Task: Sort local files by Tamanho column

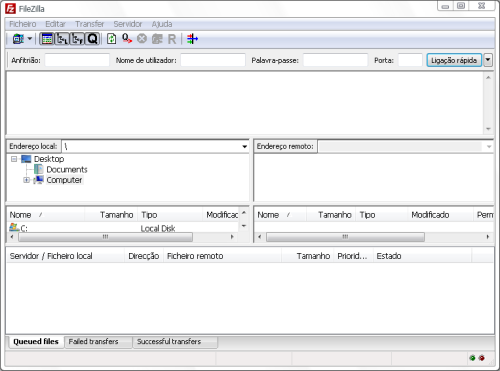Action: 111,215
